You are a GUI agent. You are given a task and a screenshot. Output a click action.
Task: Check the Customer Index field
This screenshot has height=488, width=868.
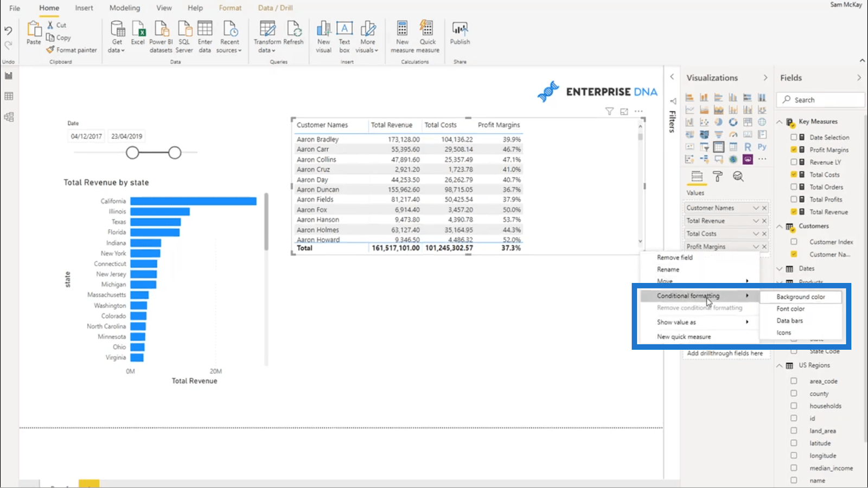click(794, 242)
